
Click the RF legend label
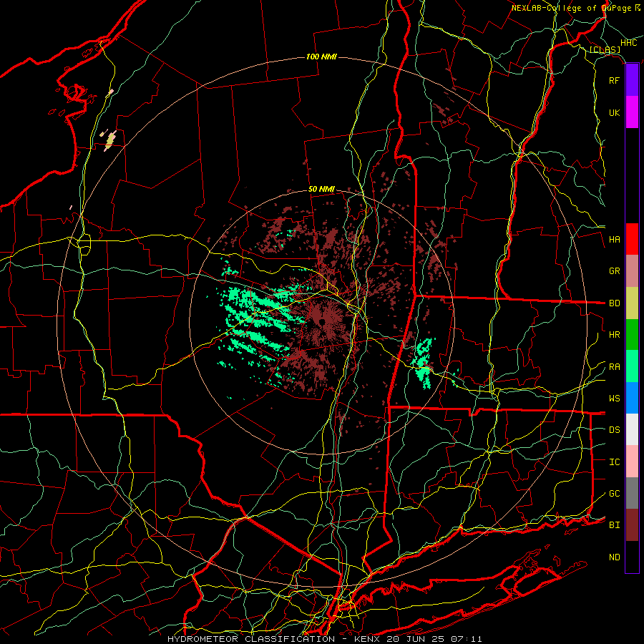pos(614,81)
